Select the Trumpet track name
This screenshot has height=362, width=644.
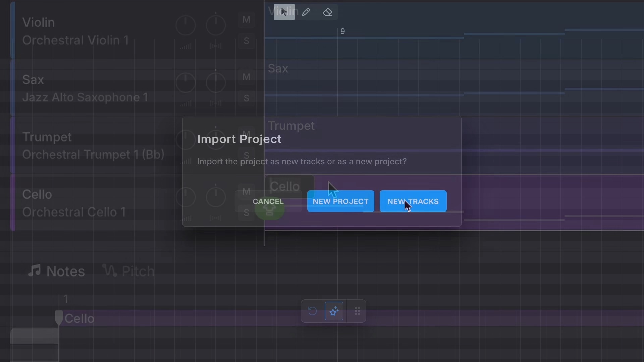pyautogui.click(x=47, y=137)
